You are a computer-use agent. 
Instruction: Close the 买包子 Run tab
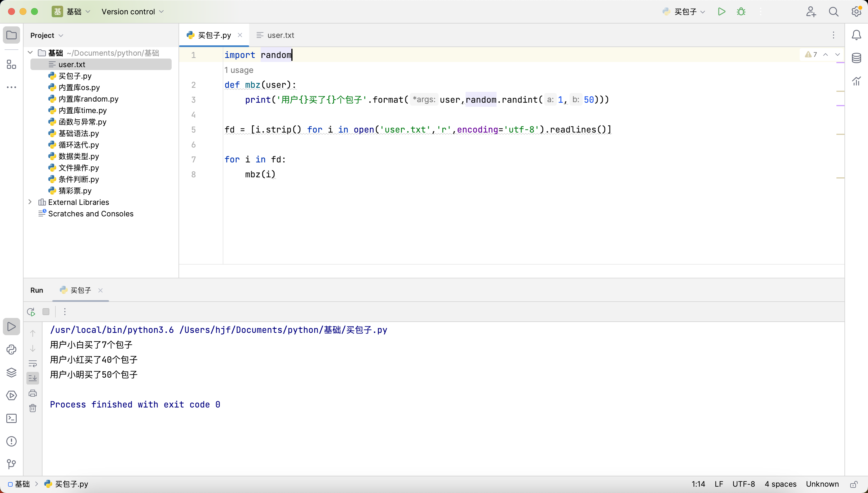click(x=100, y=290)
